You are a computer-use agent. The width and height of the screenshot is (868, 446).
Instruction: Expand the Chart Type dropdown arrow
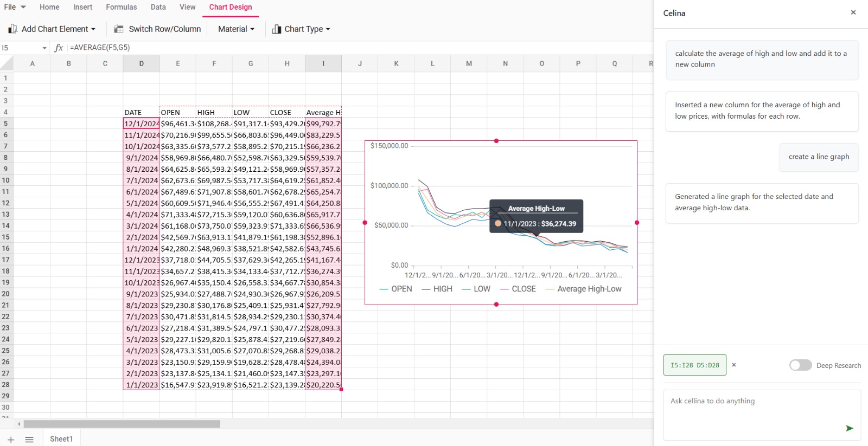pos(328,29)
